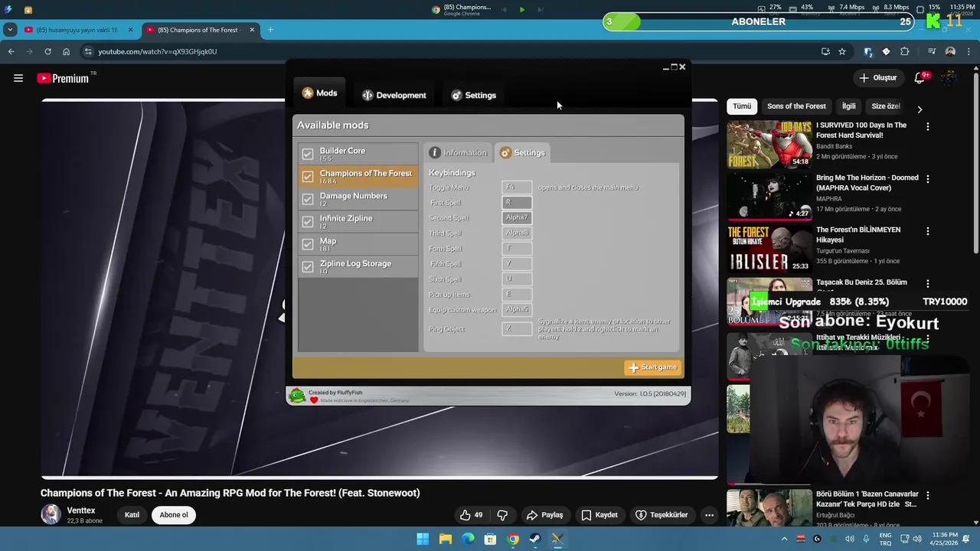
Task: Bookmark this page with star icon
Action: click(842, 51)
